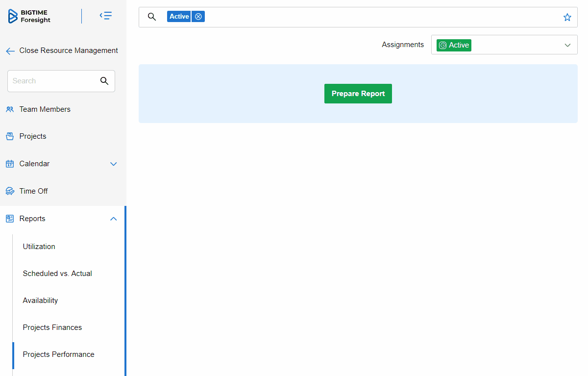Click the back arrow beside Close Resource Management

10,51
